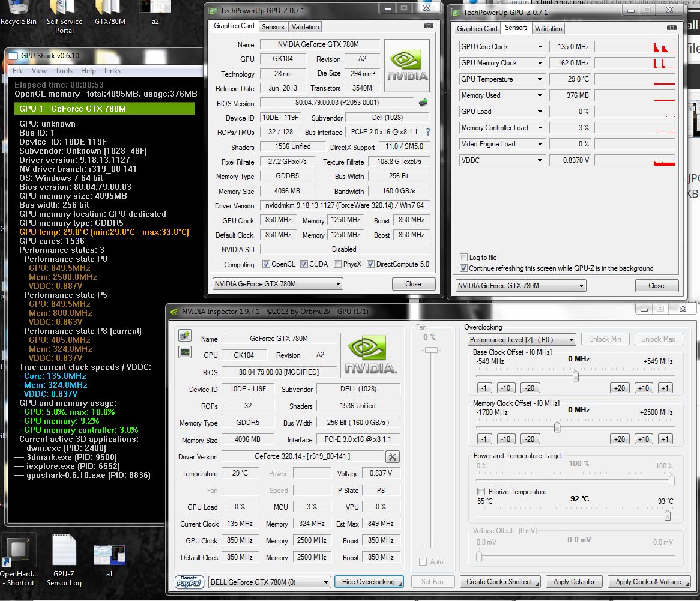Viewport: 700px width, 601px height.
Task: Switch to the Validation tab in the GPU-Z Sensors window
Action: click(x=548, y=29)
